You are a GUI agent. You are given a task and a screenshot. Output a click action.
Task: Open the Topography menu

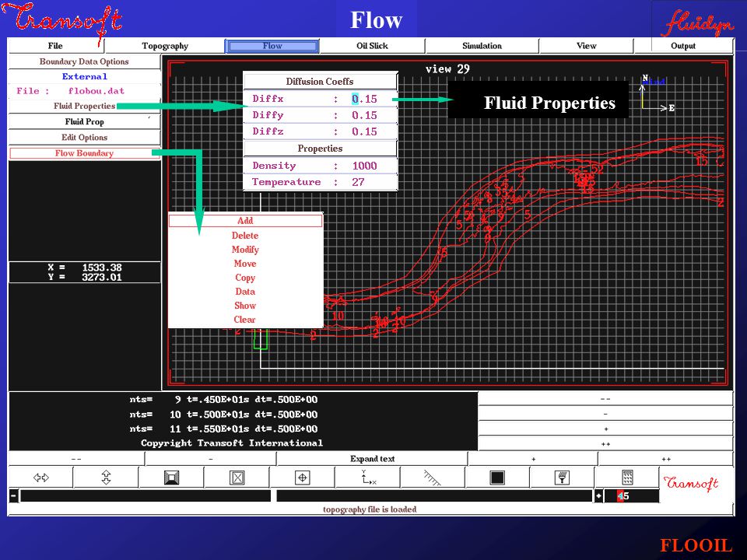tap(165, 46)
